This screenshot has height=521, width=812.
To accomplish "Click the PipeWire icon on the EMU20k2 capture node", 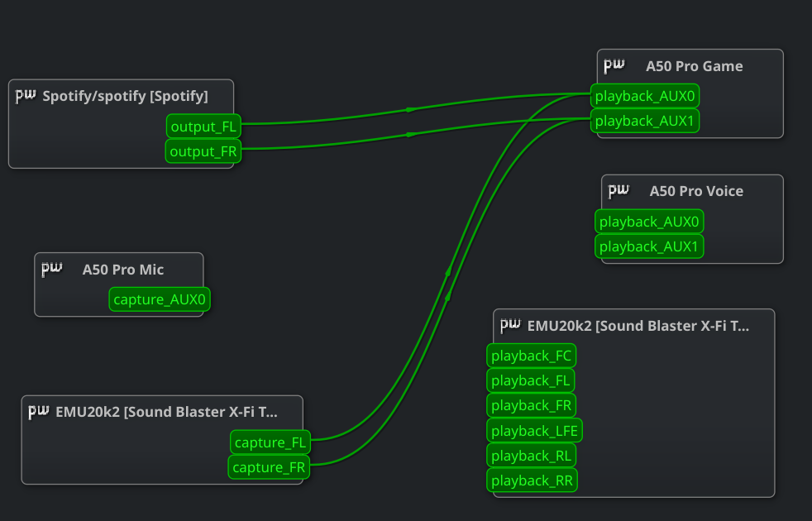I will pyautogui.click(x=39, y=412).
